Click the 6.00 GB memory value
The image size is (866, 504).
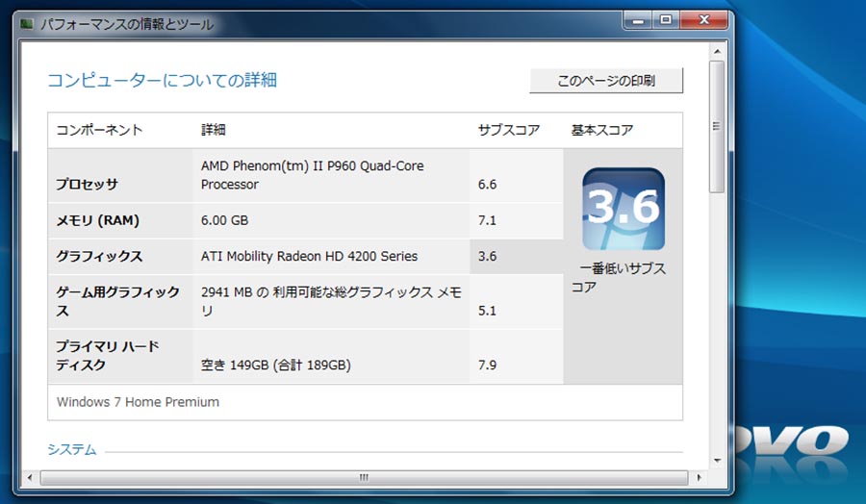tap(224, 220)
